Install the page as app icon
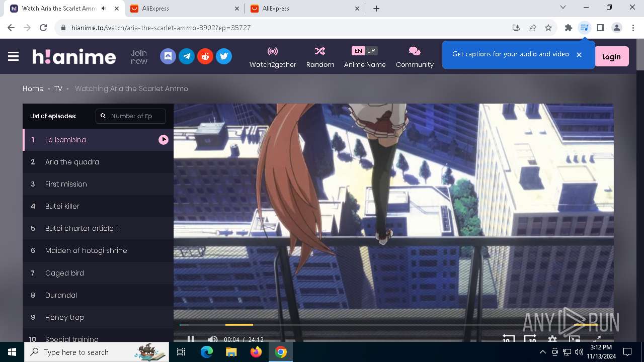644x362 pixels. [516, 28]
